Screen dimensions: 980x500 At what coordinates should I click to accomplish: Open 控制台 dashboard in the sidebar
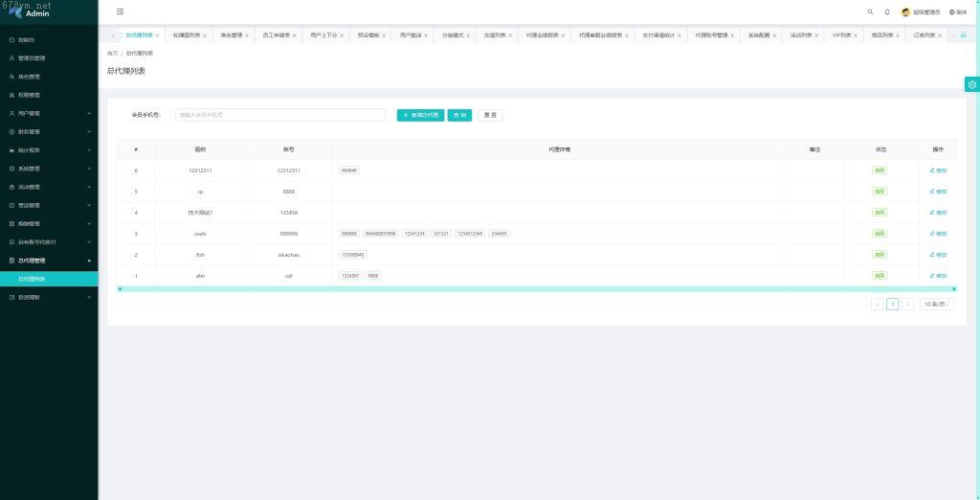49,40
